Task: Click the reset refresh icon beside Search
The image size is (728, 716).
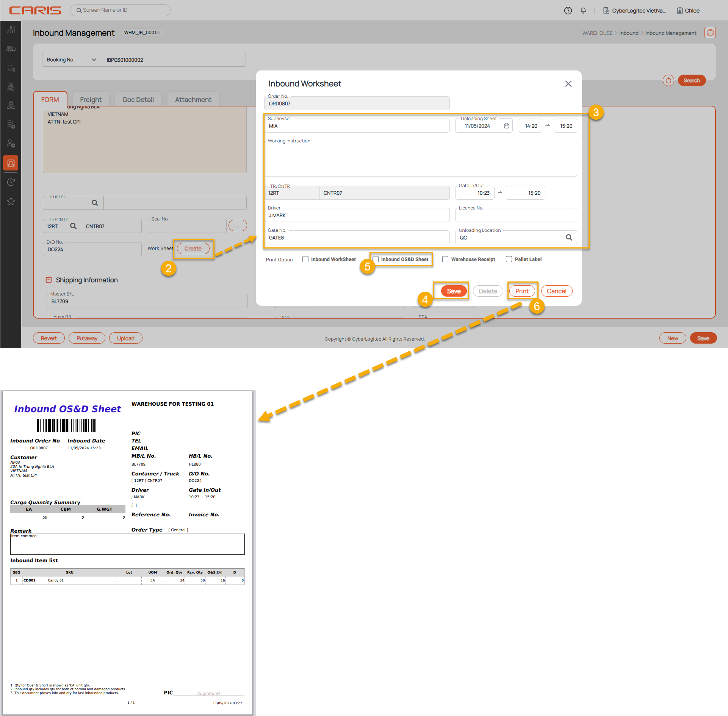Action: (x=668, y=80)
